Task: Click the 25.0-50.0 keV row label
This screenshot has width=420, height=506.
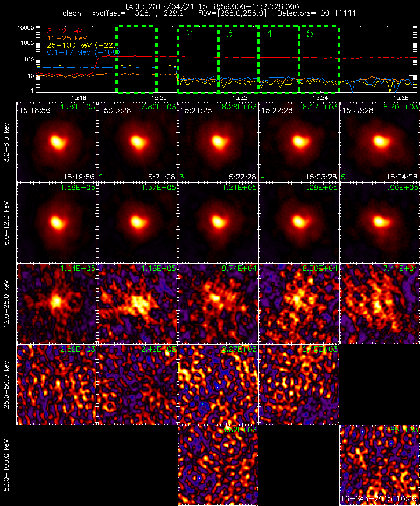Action: click(6, 384)
